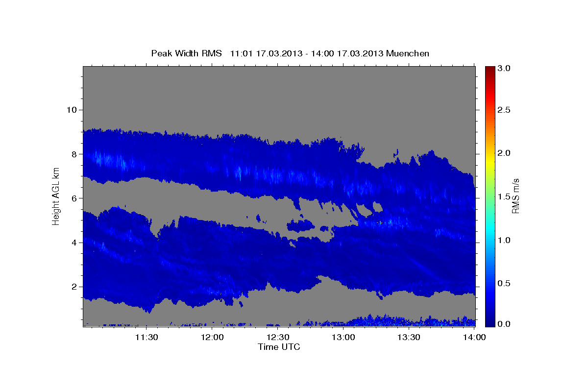Click the colorbar value 1.5
This screenshot has height=392, width=588.
click(x=504, y=196)
